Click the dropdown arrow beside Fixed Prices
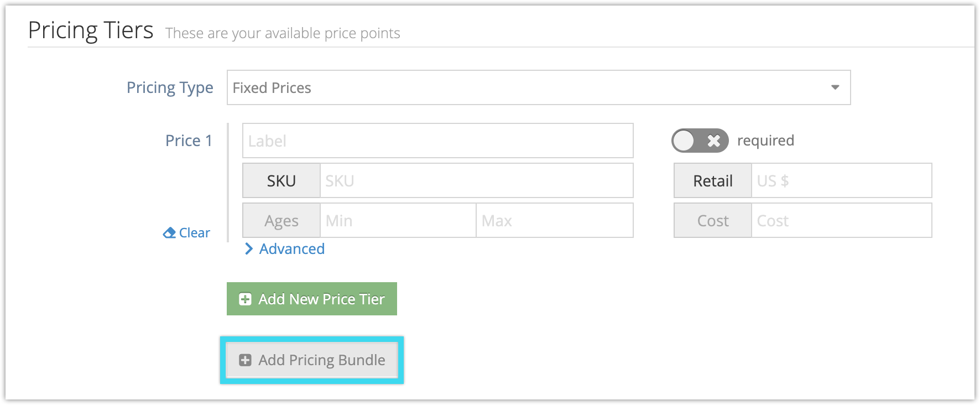 click(835, 87)
